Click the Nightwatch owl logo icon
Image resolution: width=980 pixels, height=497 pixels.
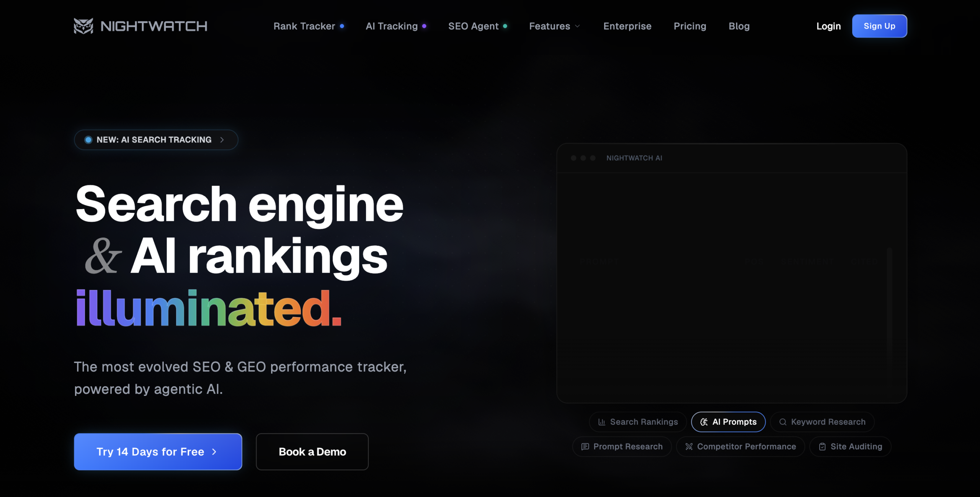click(x=83, y=26)
